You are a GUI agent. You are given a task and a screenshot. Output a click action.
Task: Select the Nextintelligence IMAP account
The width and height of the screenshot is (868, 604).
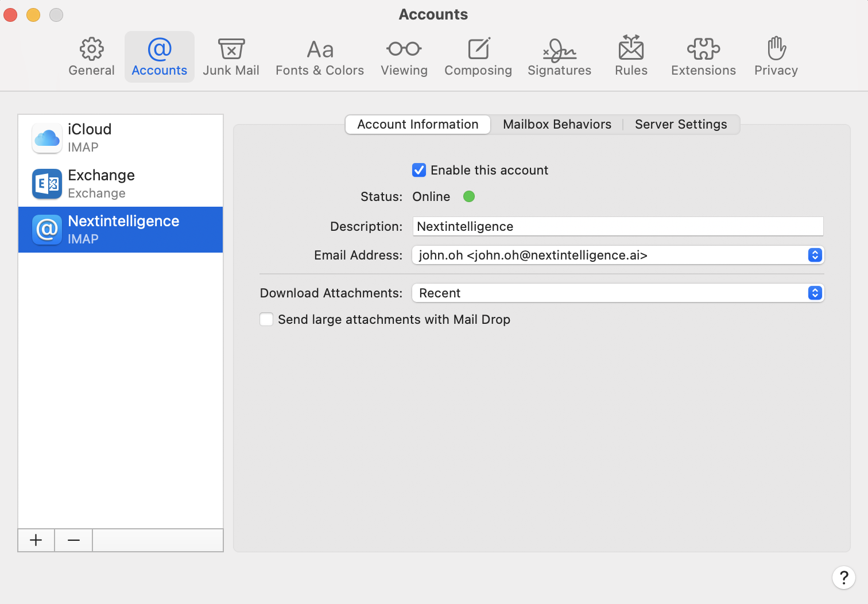tap(121, 230)
